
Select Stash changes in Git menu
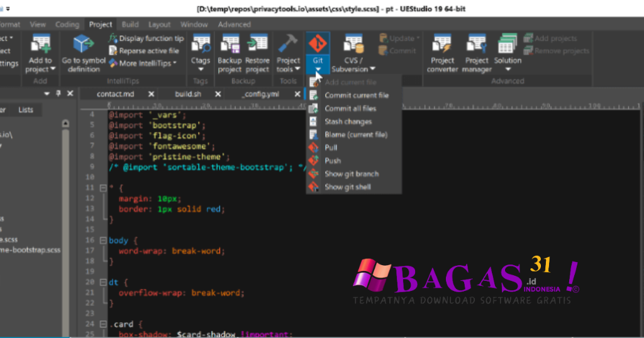(348, 121)
